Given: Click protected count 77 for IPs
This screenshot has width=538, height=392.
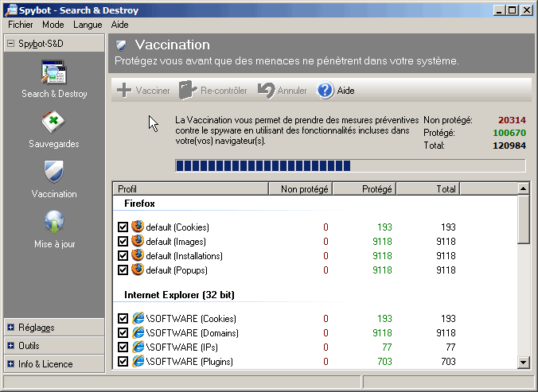Looking at the screenshot, I should [387, 347].
